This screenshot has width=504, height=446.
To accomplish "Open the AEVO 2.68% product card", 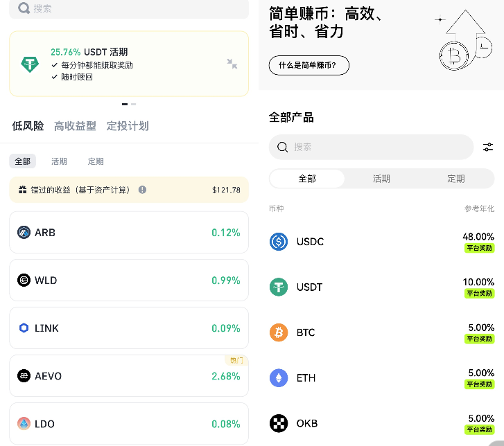I will click(129, 375).
